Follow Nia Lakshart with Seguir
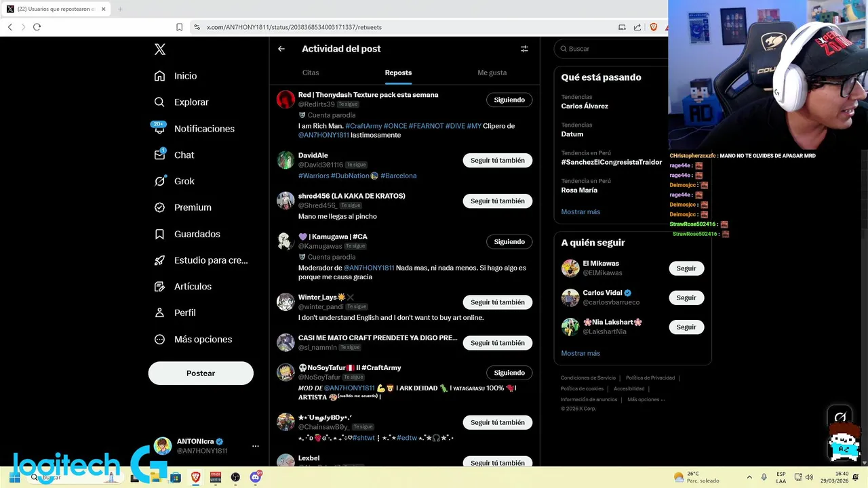The width and height of the screenshot is (868, 488). pos(686,327)
